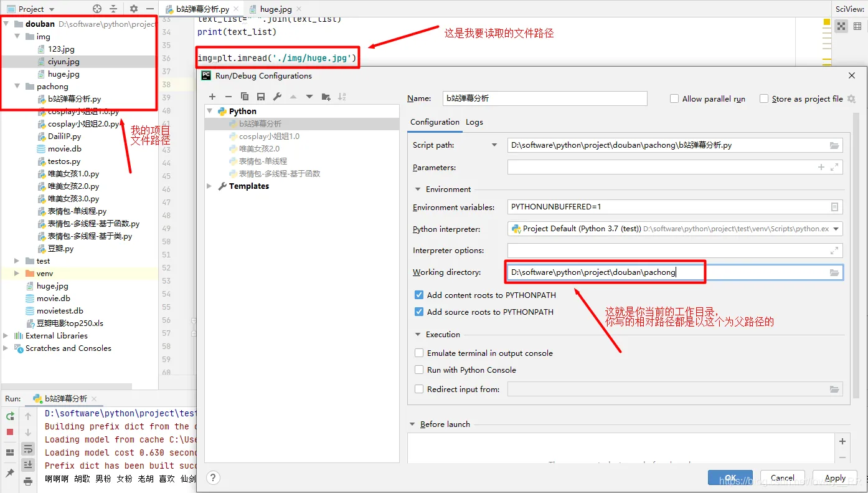Collapse the Before launch section
868x493 pixels.
412,424
